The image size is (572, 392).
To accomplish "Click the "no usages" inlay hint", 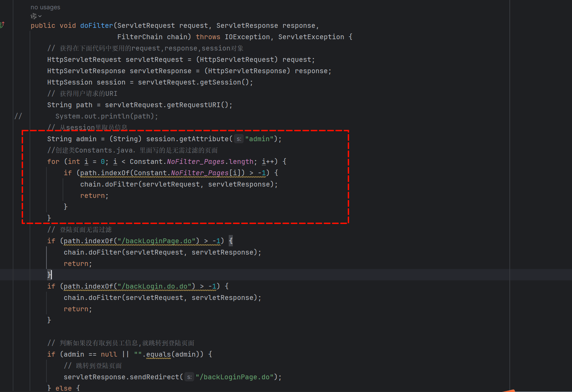I will point(45,7).
